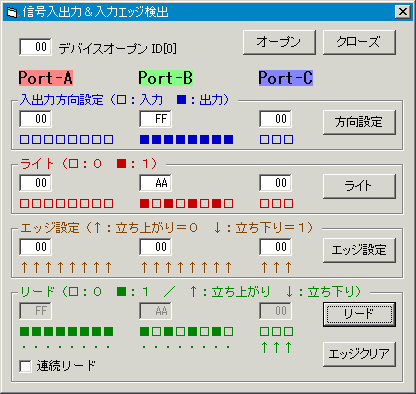
Task: Toggle leftmost Port-C edge setting arrow
Action: [x=264, y=267]
